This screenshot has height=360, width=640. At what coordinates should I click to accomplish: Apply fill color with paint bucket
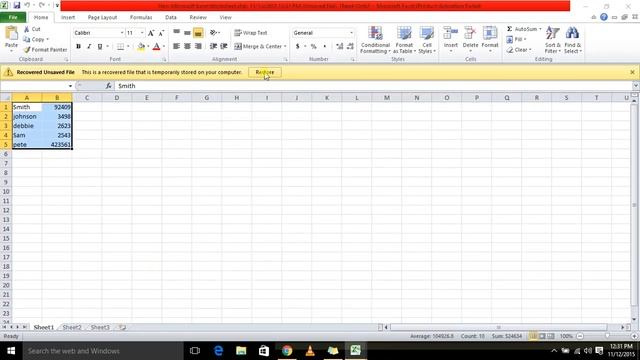(141, 47)
